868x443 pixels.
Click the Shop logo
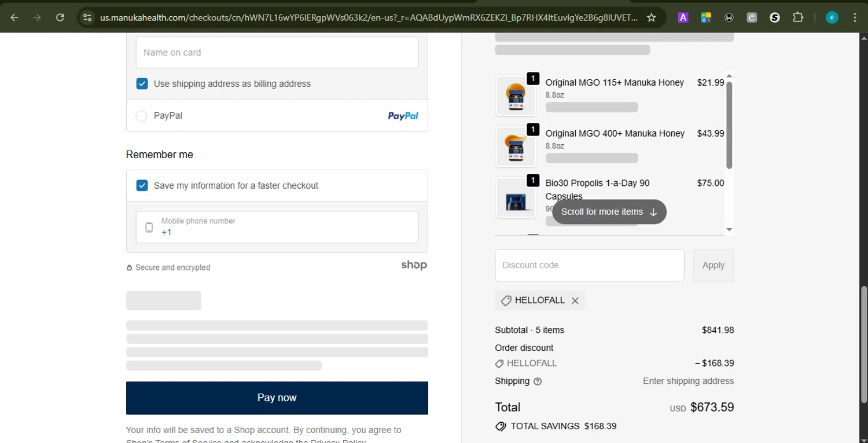414,265
